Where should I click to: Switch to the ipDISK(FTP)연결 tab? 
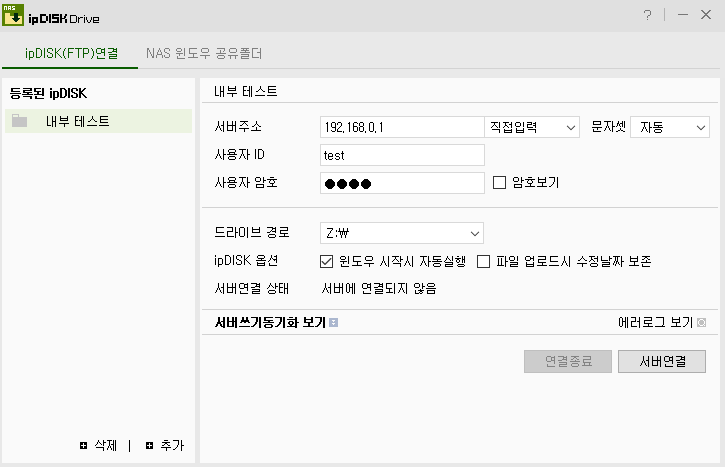[x=71, y=53]
